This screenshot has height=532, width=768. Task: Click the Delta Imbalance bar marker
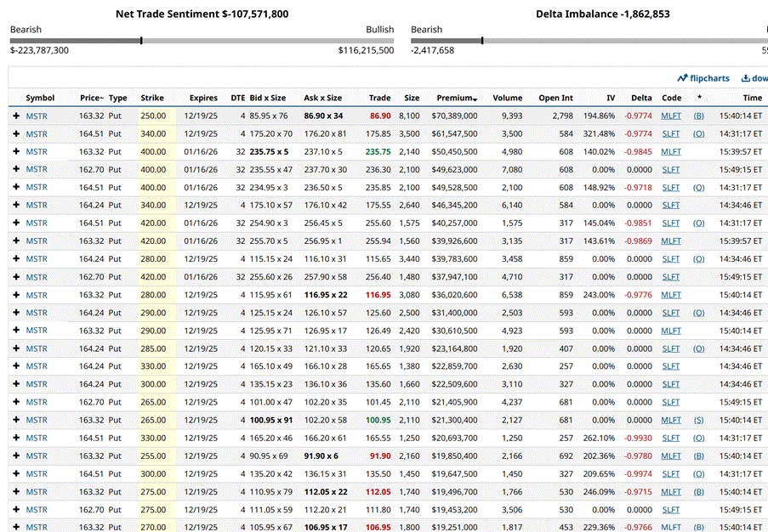[x=482, y=40]
